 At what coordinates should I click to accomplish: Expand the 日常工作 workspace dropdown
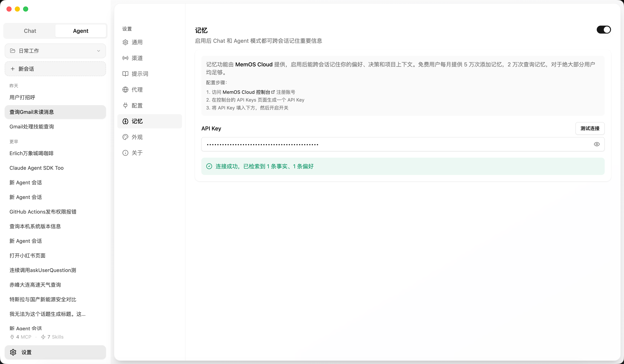pyautogui.click(x=55, y=51)
